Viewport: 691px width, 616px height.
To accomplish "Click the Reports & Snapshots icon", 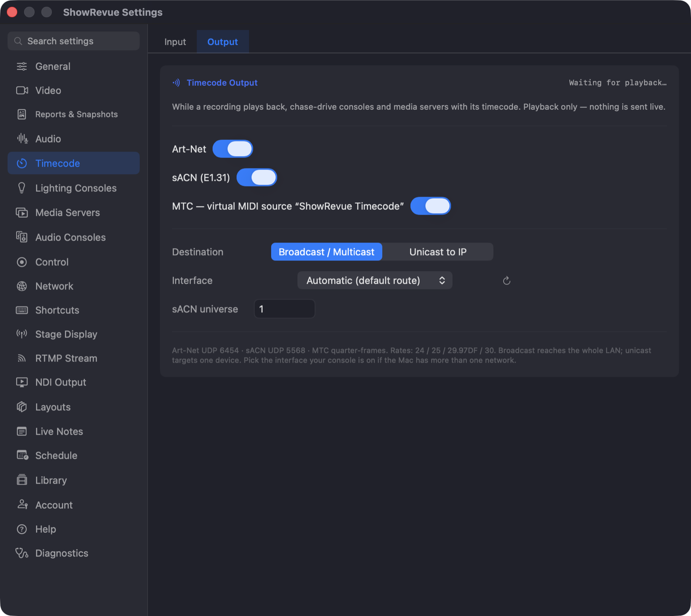I will click(22, 114).
